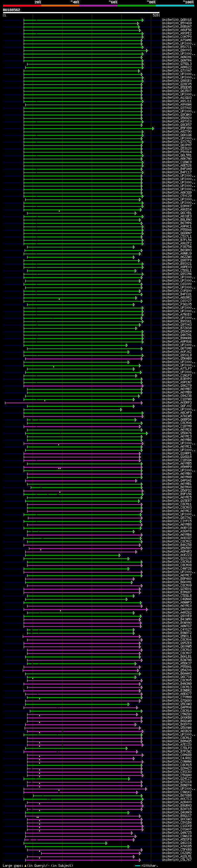Select the UniRef100_Q4PGA1 label
Viewport: 197px width, 868px height.
point(177,480)
